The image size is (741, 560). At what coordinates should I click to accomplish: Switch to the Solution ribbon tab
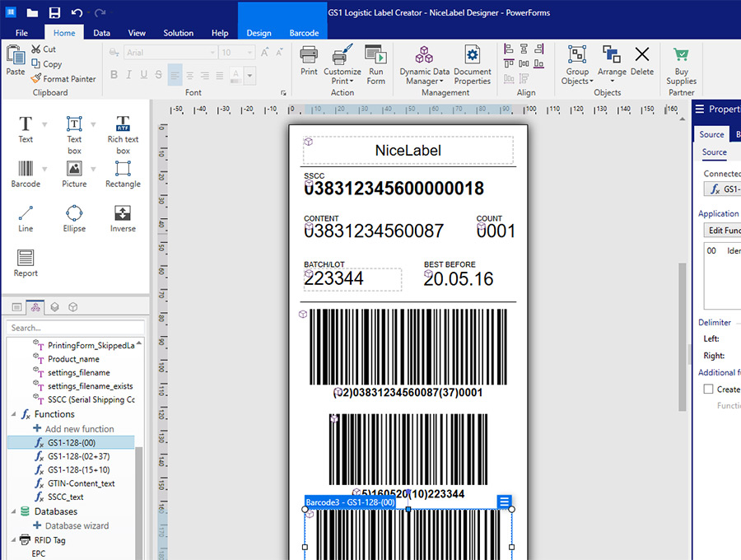[x=178, y=33]
